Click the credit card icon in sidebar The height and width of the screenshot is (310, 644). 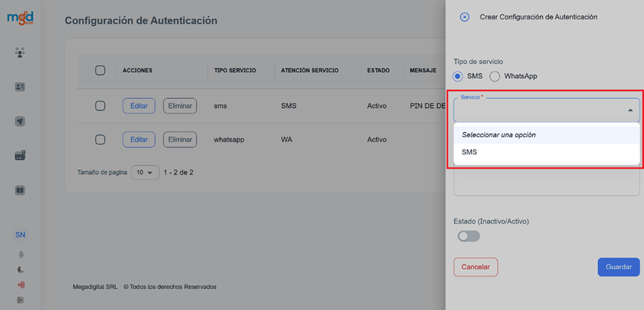click(20, 156)
